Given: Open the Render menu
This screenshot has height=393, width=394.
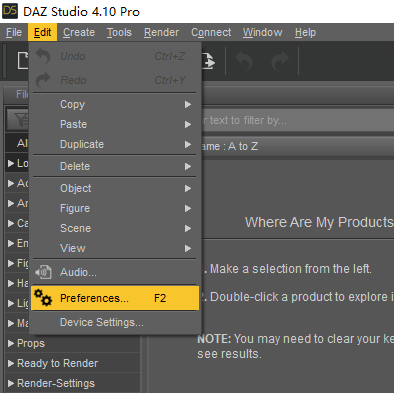Looking at the screenshot, I should pos(161,32).
